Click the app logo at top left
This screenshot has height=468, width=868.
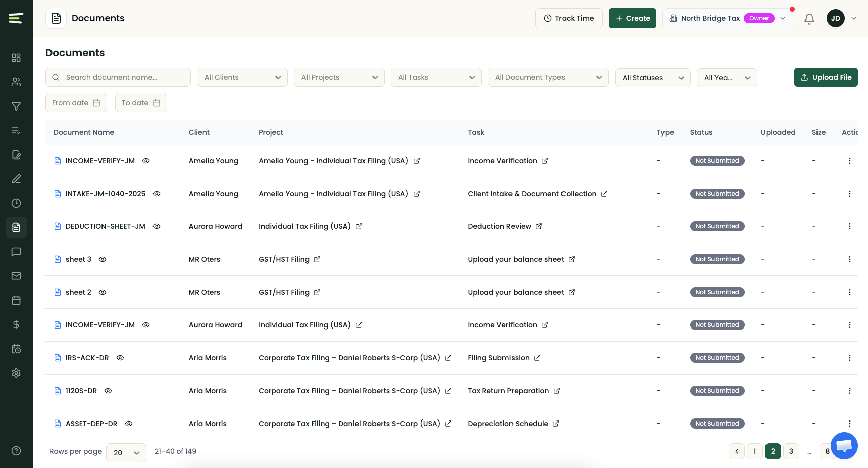[x=16, y=18]
